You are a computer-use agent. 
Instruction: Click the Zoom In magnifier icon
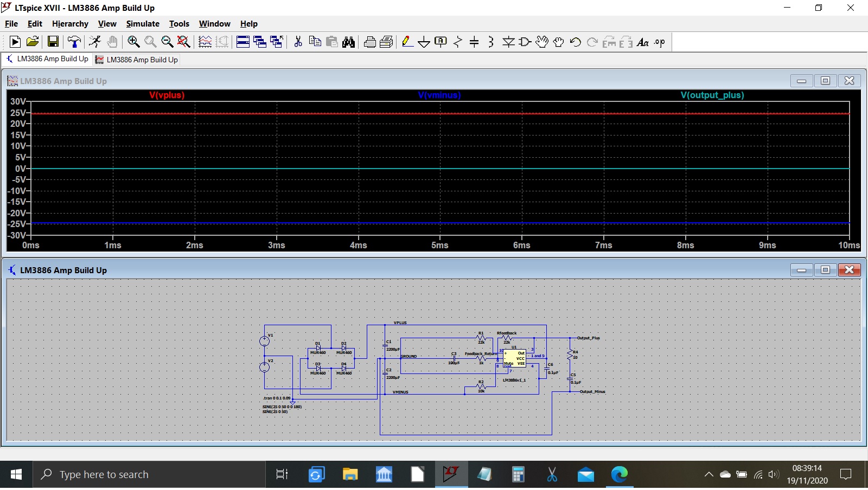tap(133, 42)
